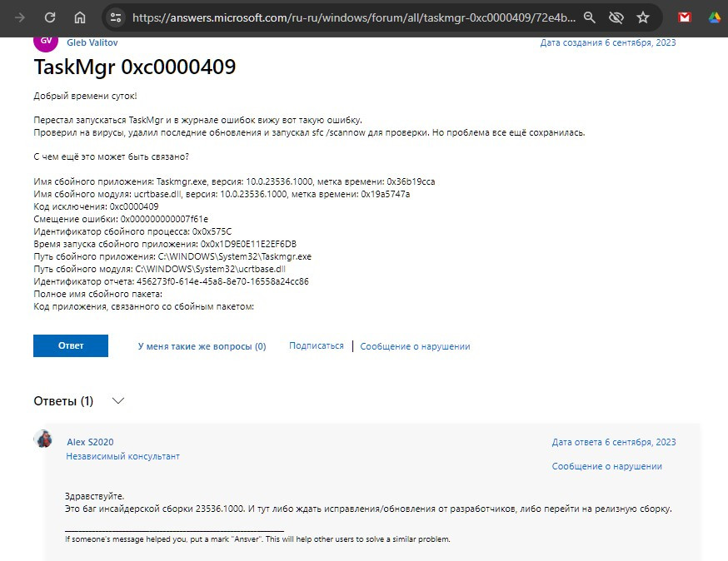Open the Google Drive extension icon

pos(714,17)
